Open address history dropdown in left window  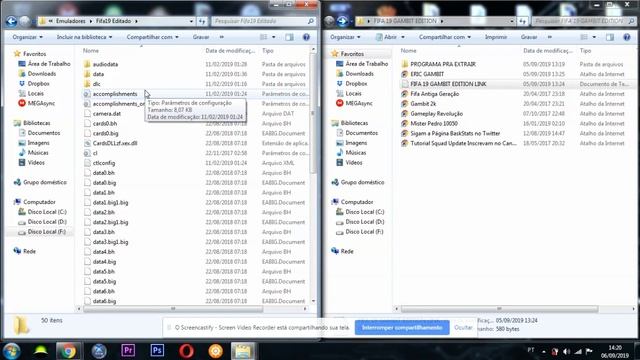coord(191,21)
